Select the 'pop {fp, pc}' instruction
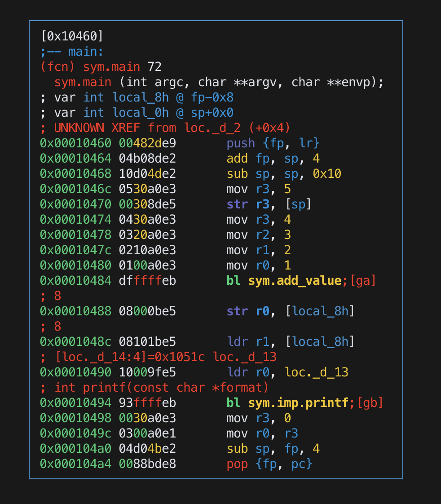 pyautogui.click(x=269, y=464)
